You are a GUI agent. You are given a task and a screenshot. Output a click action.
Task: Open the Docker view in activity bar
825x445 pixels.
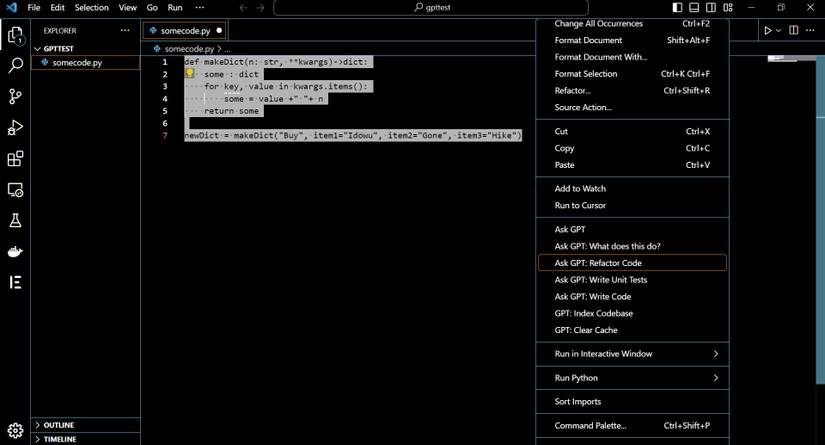[x=15, y=251]
